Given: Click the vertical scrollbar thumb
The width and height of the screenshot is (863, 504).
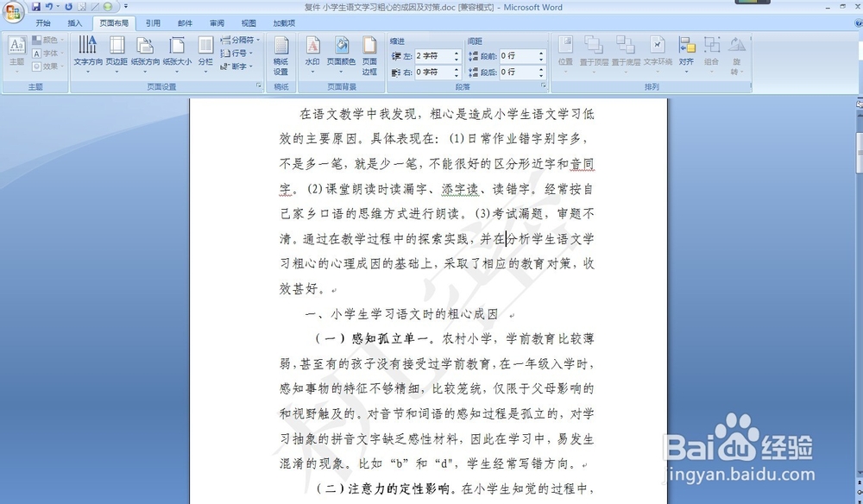Looking at the screenshot, I should point(860,153).
